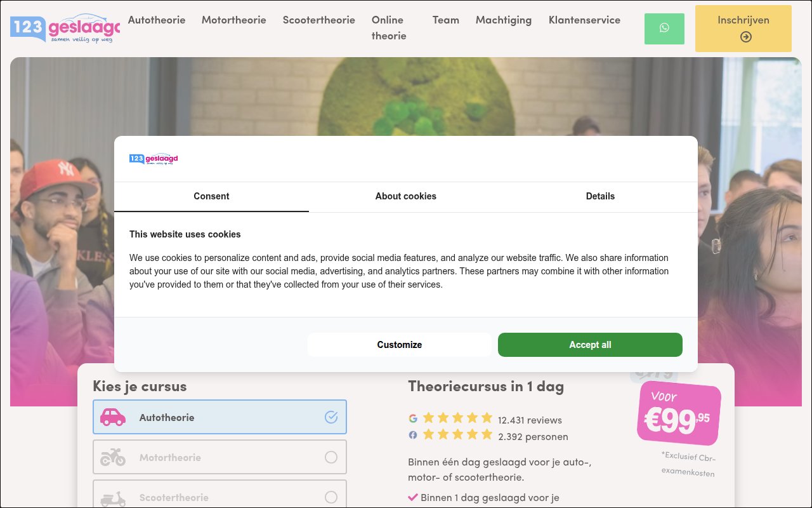Click the Google icon beside 12.431 reviews
812x508 pixels.
coord(413,418)
